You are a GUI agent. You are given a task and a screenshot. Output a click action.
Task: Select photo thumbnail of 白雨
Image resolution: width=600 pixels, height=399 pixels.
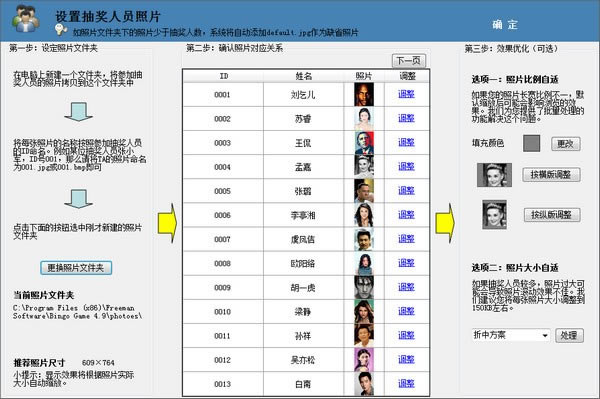(x=364, y=384)
